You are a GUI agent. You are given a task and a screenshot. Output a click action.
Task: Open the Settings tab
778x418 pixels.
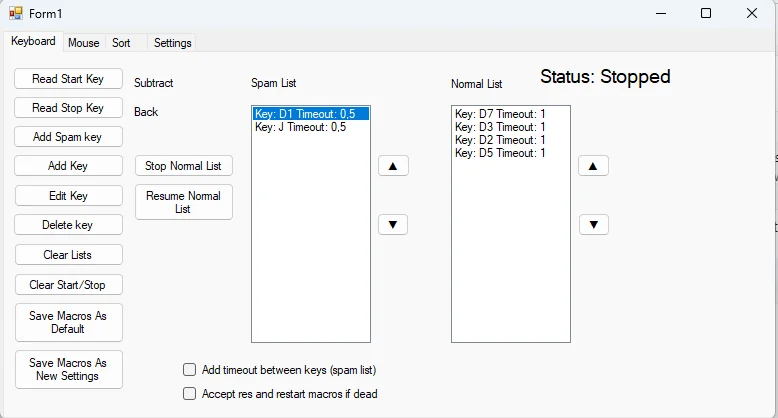tap(172, 43)
